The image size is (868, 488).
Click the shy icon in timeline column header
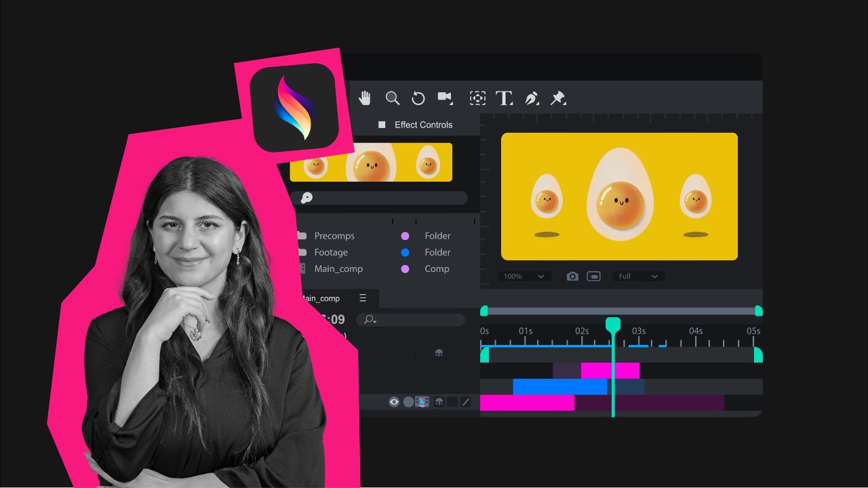[x=439, y=353]
